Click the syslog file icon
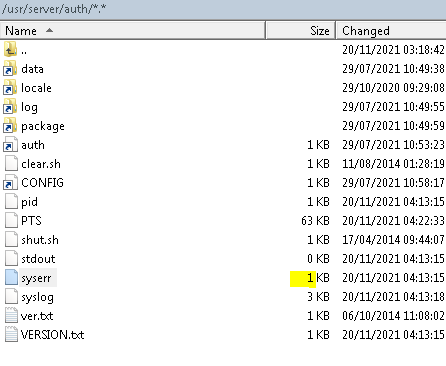This screenshot has height=366, width=446. point(11,296)
